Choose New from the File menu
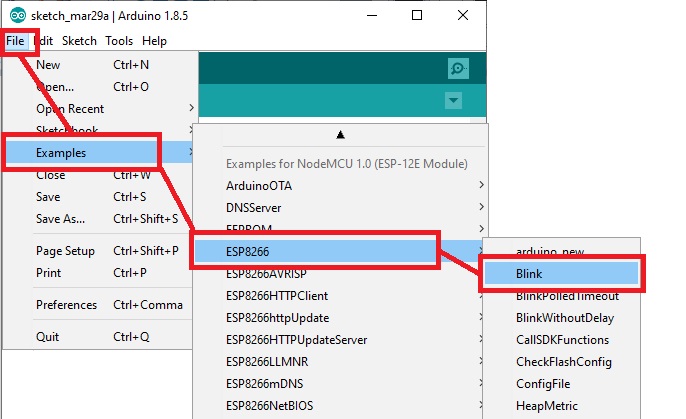Screen dimensions: 686x419 click(x=98, y=65)
